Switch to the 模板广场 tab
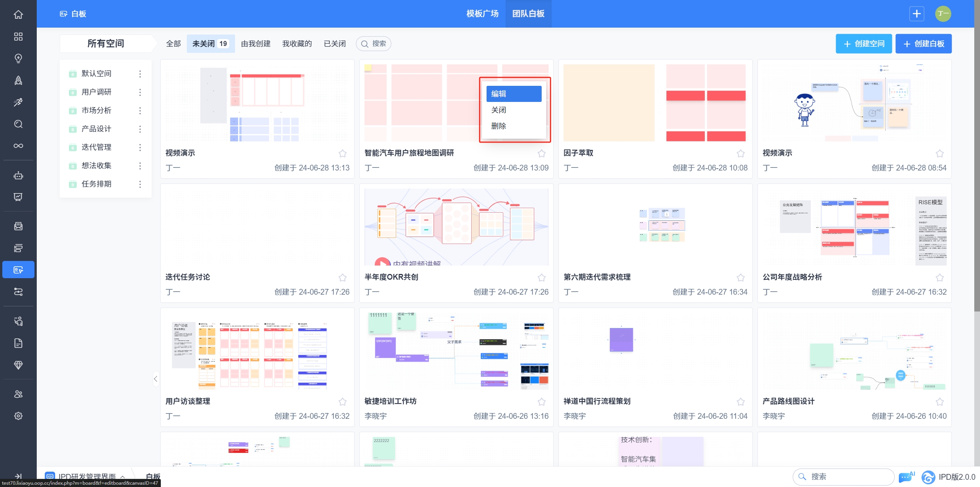Viewport: 980px width, 487px height. pos(482,14)
